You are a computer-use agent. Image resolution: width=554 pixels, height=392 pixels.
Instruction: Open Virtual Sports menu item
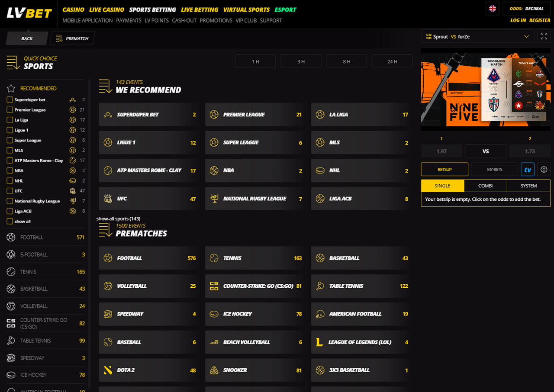(x=246, y=10)
